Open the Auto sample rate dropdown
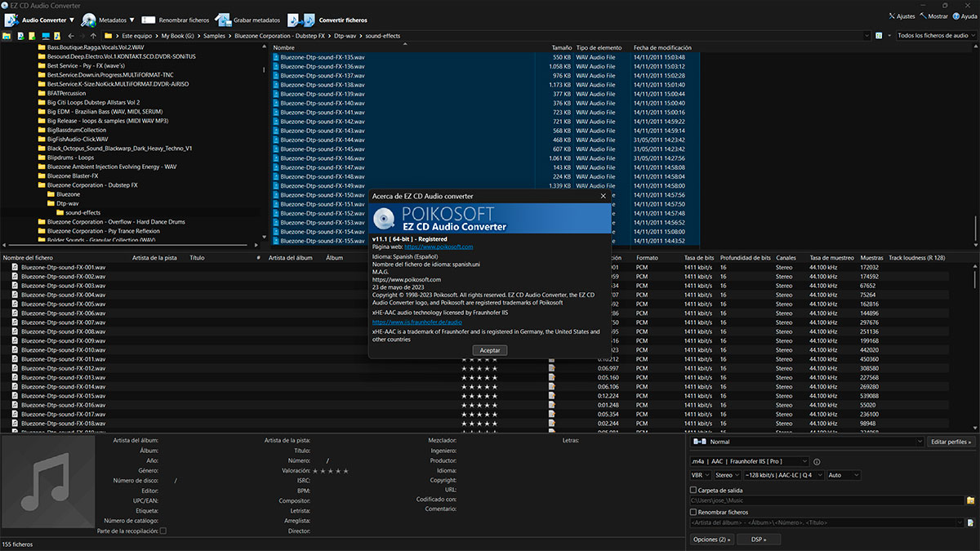 pos(843,475)
